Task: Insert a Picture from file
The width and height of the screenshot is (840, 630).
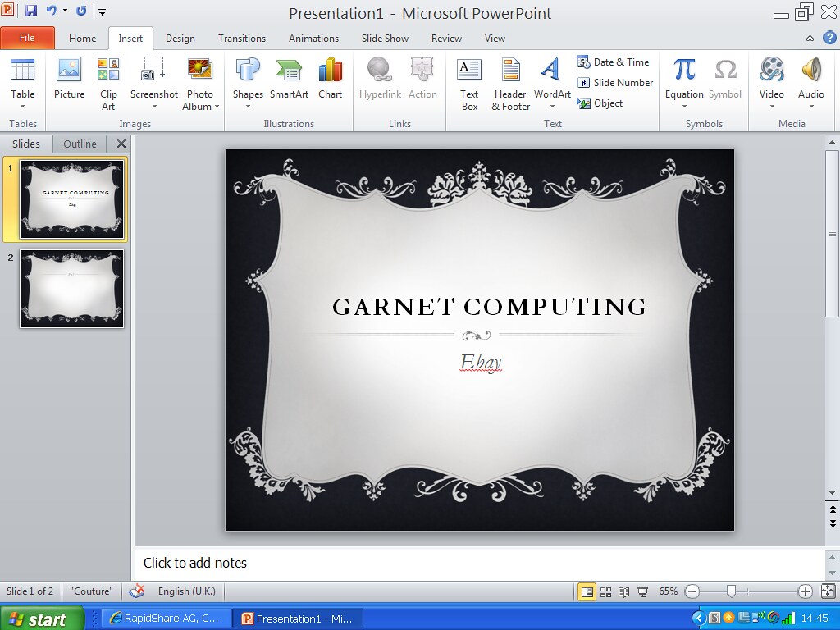Action: [x=69, y=78]
